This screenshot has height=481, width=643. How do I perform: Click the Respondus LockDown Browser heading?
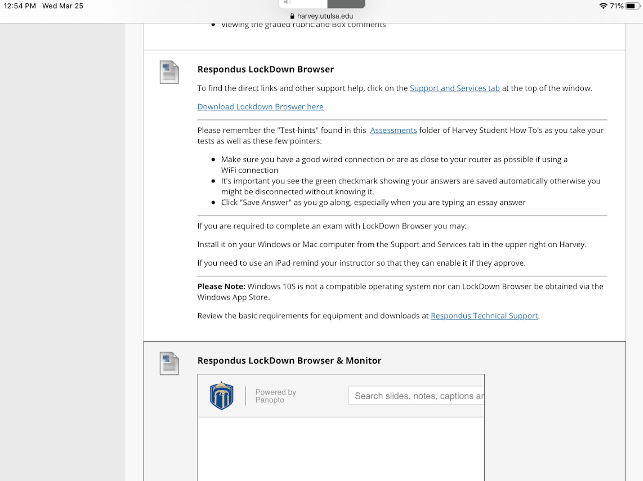point(266,69)
